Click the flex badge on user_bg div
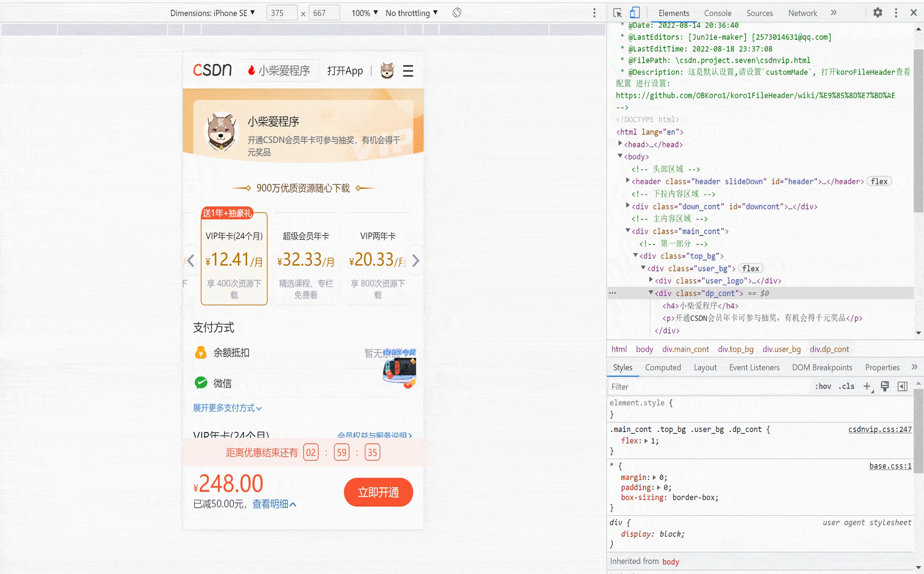 [750, 268]
